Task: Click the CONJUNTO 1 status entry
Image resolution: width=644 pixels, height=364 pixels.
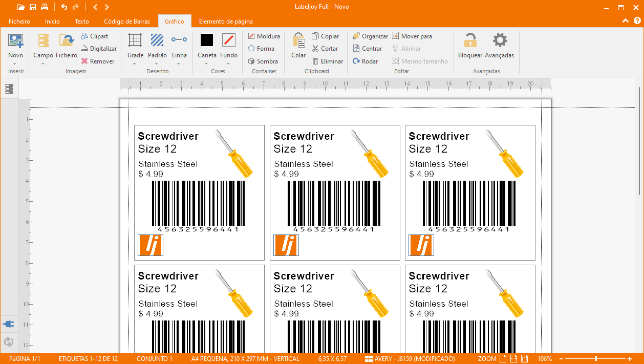Action: pos(155,359)
